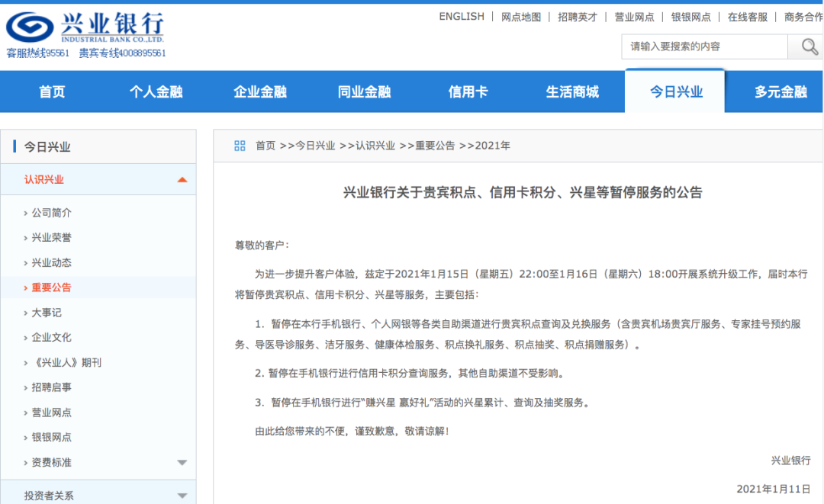Screen dimensions: 824x504
Task: Open 招聘启事 in the sidebar
Action: [51, 387]
